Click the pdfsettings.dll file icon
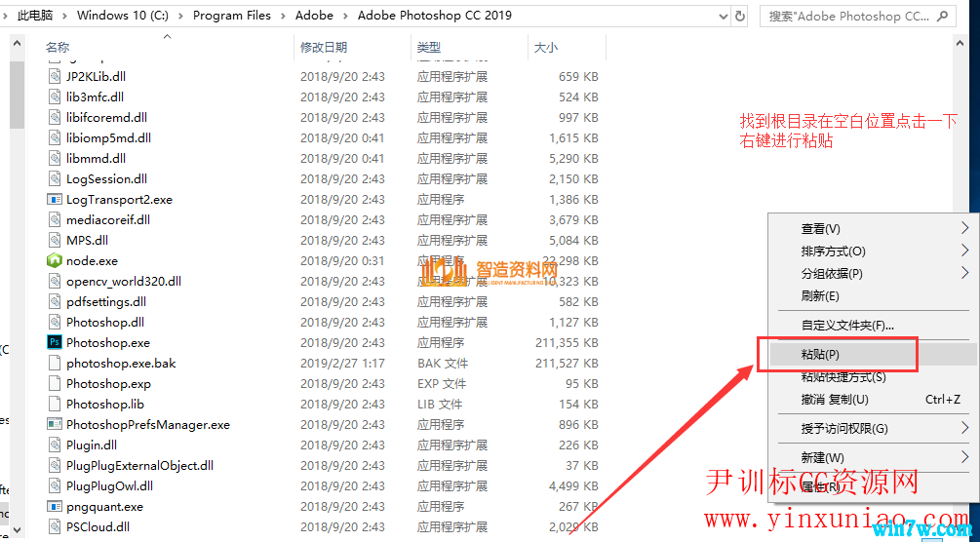The height and width of the screenshot is (542, 980). click(x=55, y=302)
